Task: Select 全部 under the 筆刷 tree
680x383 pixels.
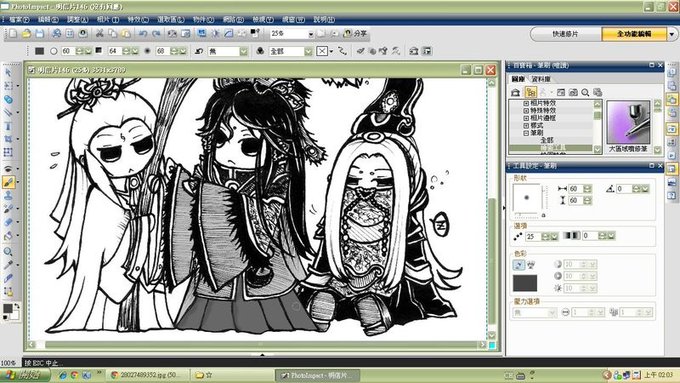Action: click(547, 140)
